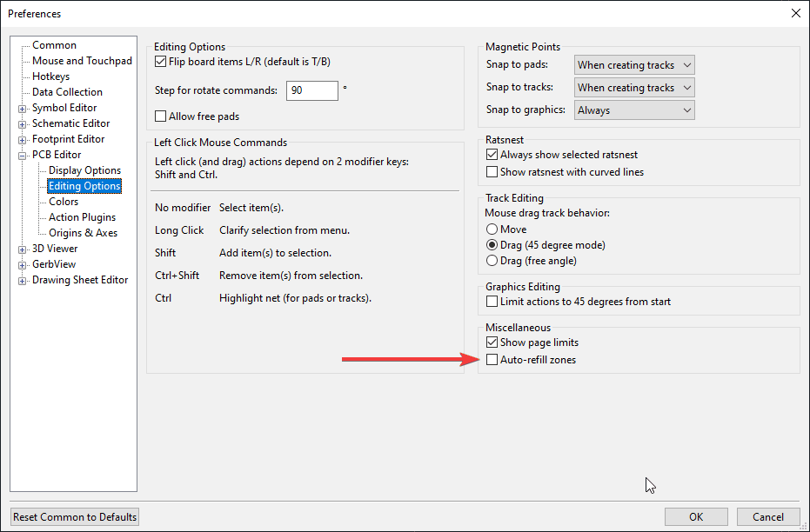The image size is (810, 532).
Task: Open the Hotkeys preferences page
Action: (x=50, y=76)
